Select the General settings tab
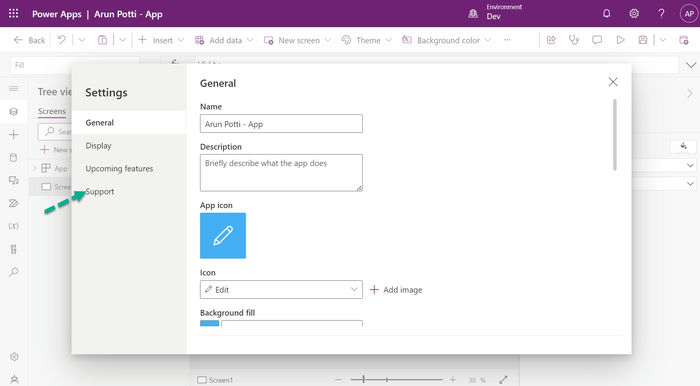The height and width of the screenshot is (386, 700). tap(129, 122)
